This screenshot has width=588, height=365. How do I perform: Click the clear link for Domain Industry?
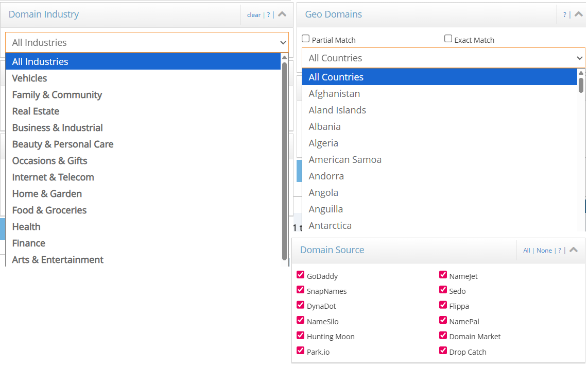(253, 14)
